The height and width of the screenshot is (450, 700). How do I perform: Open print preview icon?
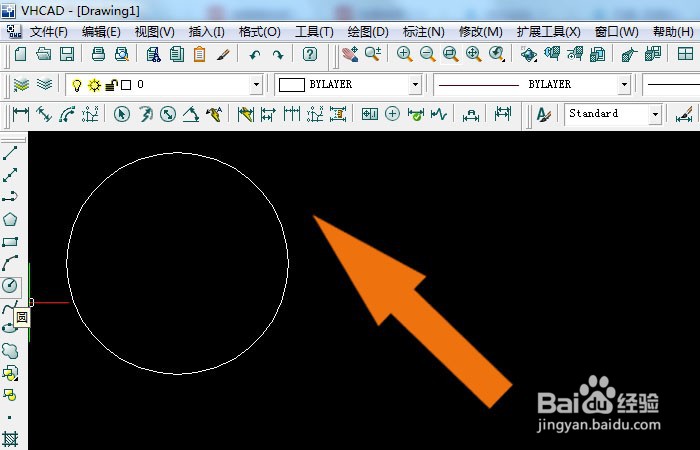point(121,54)
